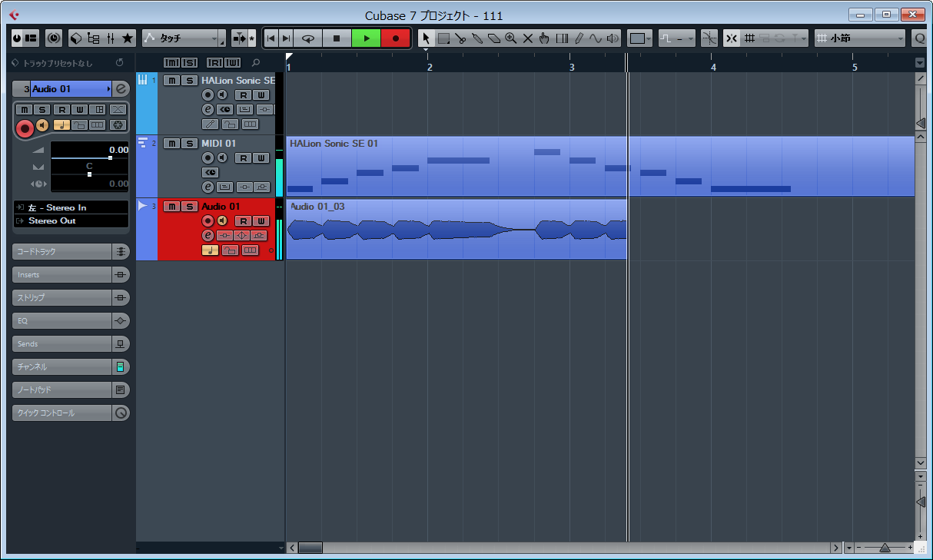Image resolution: width=933 pixels, height=560 pixels.
Task: Open output routing Stereo Out
Action: [x=71, y=220]
